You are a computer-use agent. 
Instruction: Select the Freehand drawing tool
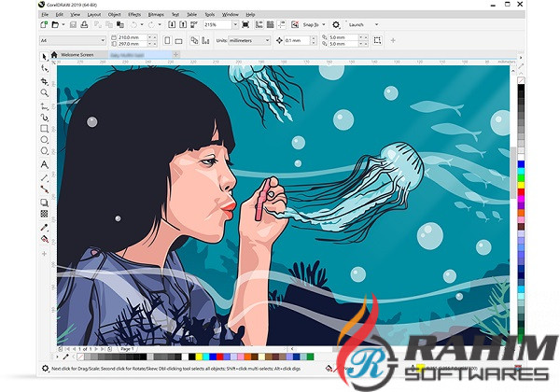pos(44,106)
